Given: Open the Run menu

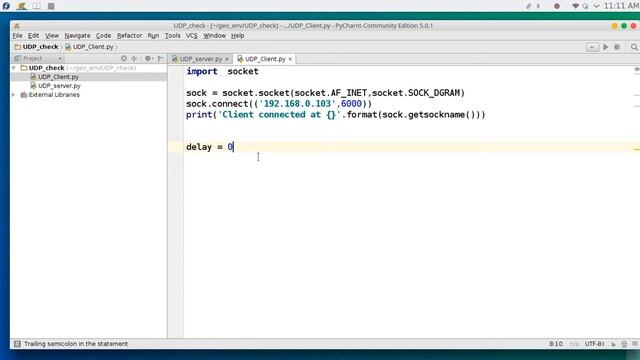Looking at the screenshot, I should coord(153,36).
